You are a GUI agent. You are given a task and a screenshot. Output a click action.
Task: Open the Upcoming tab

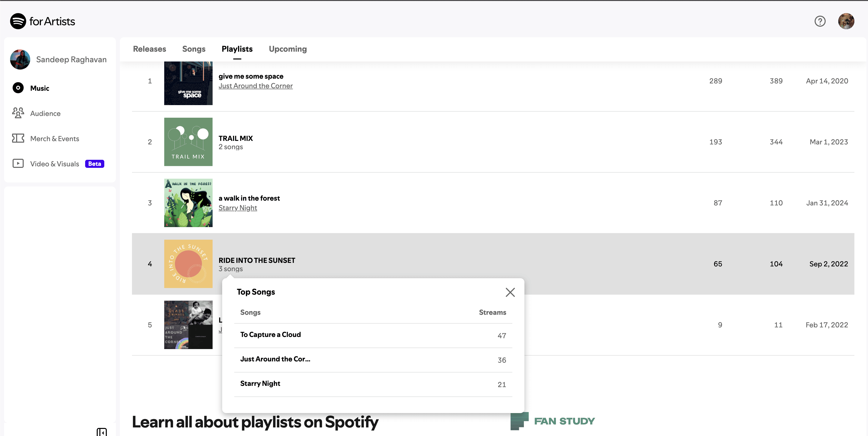coord(287,49)
